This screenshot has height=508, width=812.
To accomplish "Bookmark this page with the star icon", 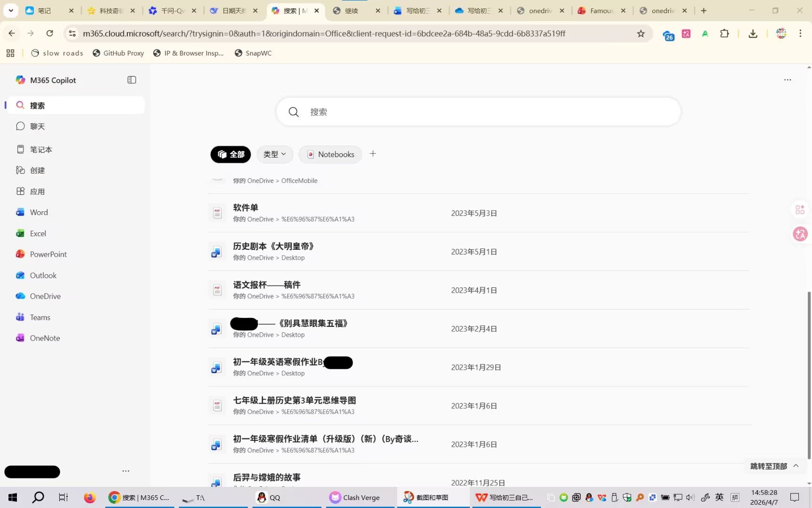I will click(x=640, y=33).
